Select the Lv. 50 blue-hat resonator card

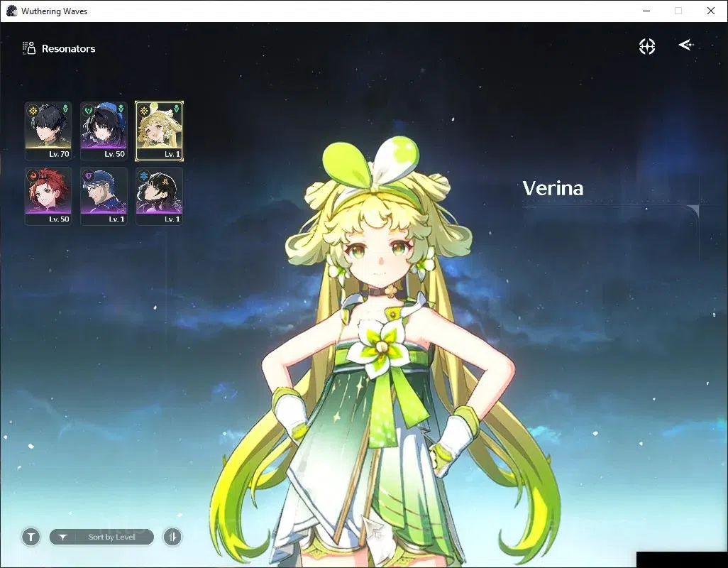coord(104,131)
